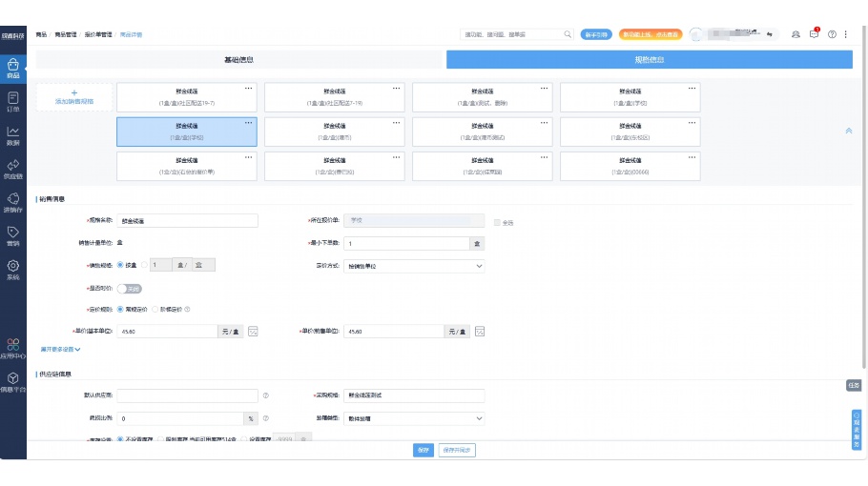Click the search magnifier icon in top bar
Image resolution: width=868 pixels, height=486 pixels.
click(x=568, y=34)
